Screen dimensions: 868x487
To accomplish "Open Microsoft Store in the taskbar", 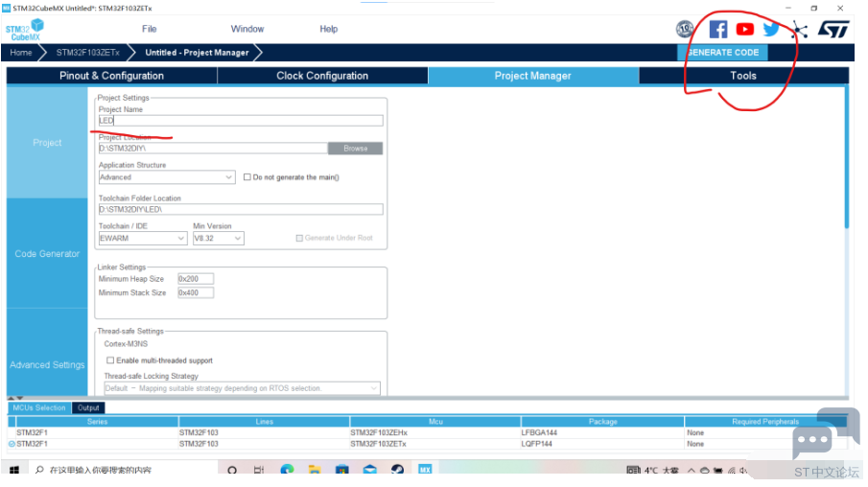I will tap(342, 470).
